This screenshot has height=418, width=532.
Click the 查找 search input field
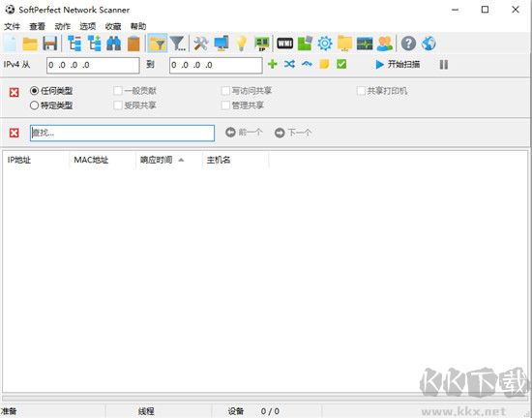tap(122, 133)
